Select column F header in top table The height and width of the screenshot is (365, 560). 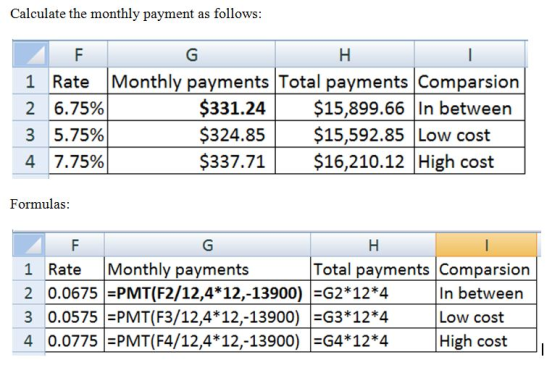(x=78, y=54)
